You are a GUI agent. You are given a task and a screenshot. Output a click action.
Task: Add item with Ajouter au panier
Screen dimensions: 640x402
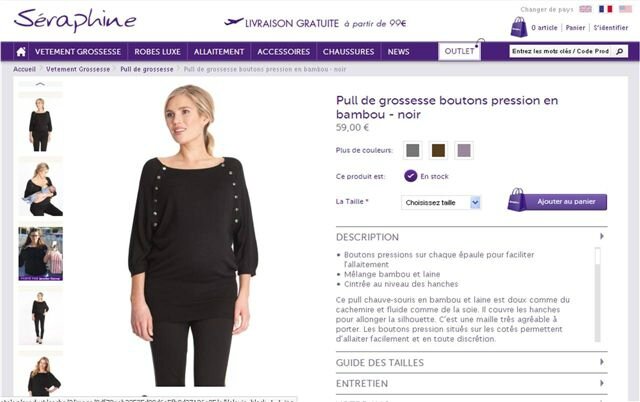(x=557, y=200)
